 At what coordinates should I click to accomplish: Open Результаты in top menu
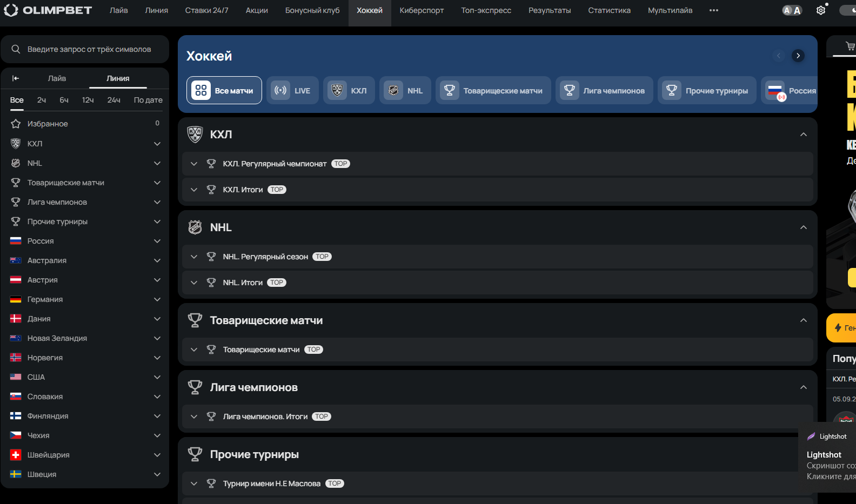coord(550,10)
